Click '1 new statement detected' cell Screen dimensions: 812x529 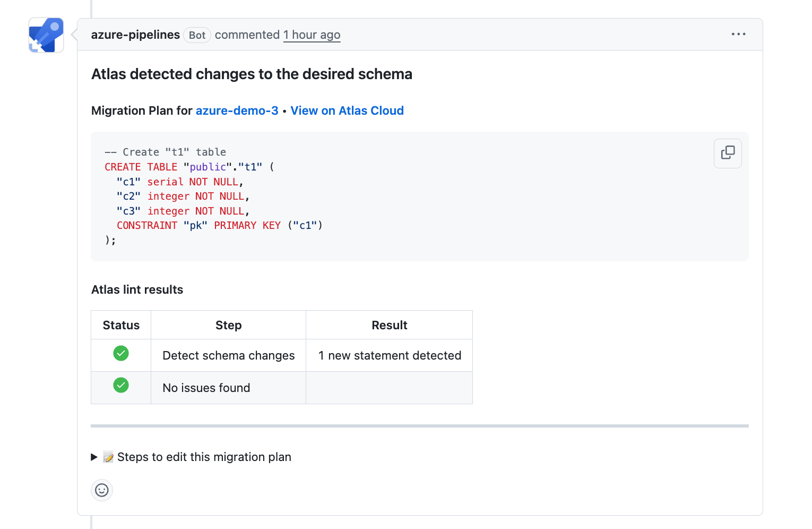pos(390,355)
